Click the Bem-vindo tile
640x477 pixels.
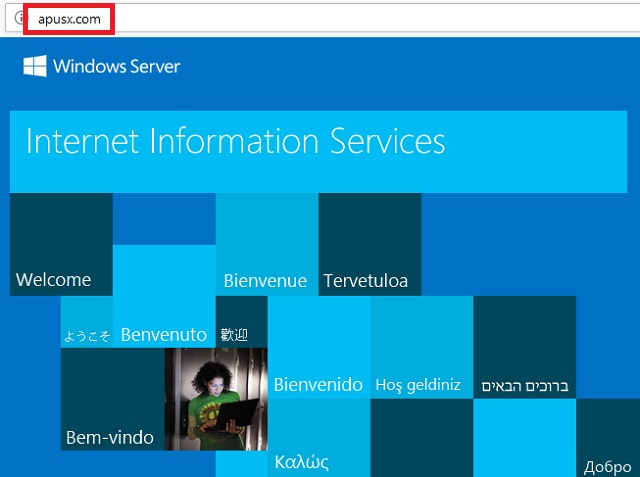(x=113, y=399)
